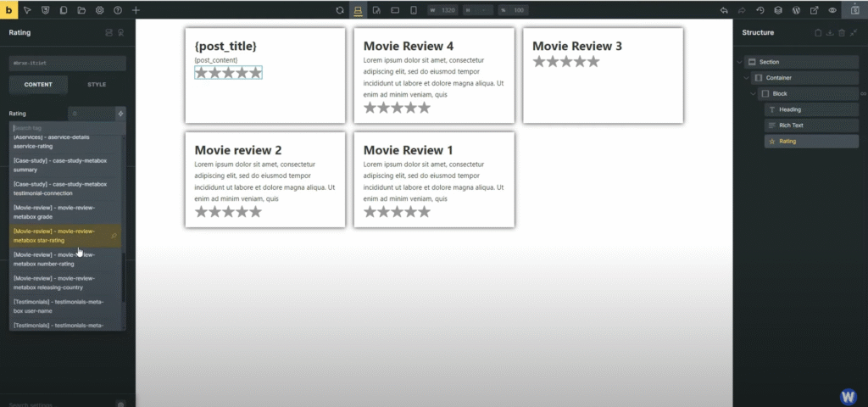The width and height of the screenshot is (868, 407).
Task: Click the tag dropdown list scrollbar
Action: (124, 276)
